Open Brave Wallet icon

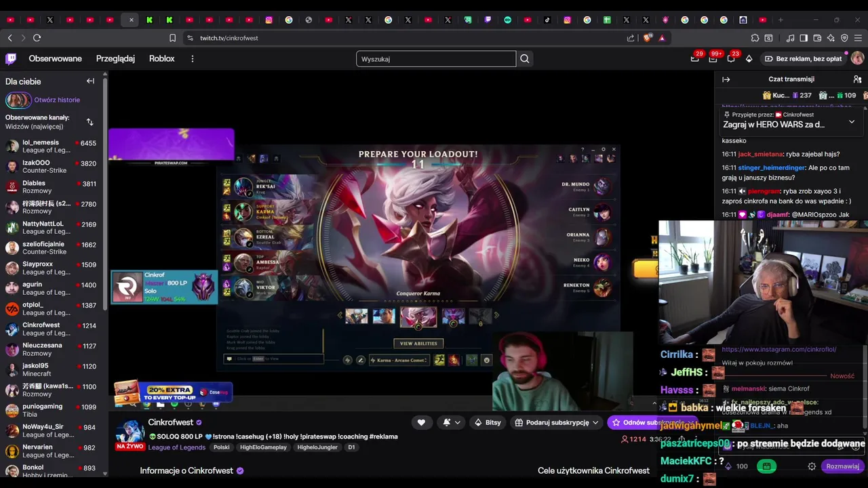point(817,38)
